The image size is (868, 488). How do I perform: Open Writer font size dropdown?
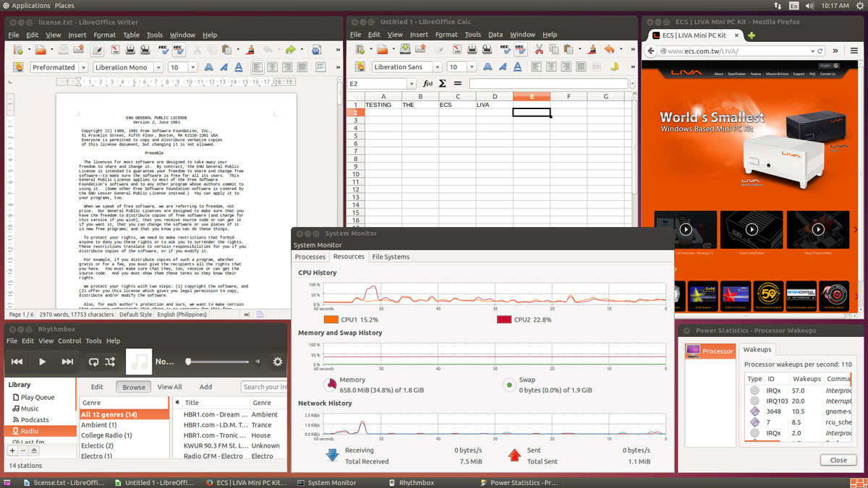click(192, 67)
